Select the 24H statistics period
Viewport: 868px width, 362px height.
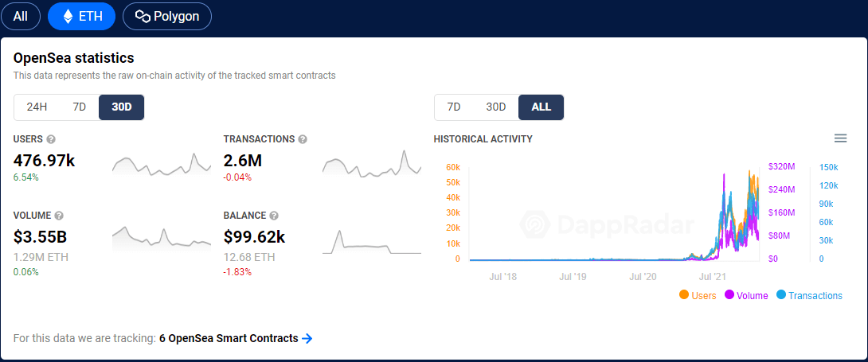[37, 107]
